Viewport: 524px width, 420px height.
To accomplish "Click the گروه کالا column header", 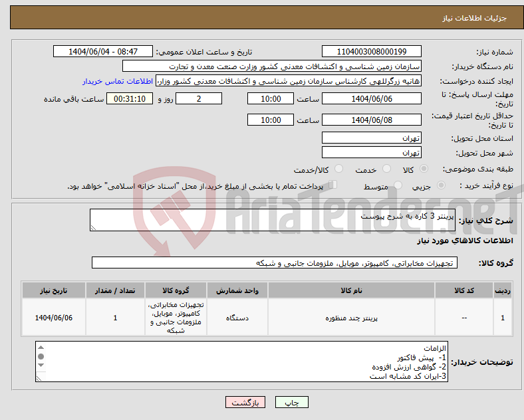I will pyautogui.click(x=176, y=290).
